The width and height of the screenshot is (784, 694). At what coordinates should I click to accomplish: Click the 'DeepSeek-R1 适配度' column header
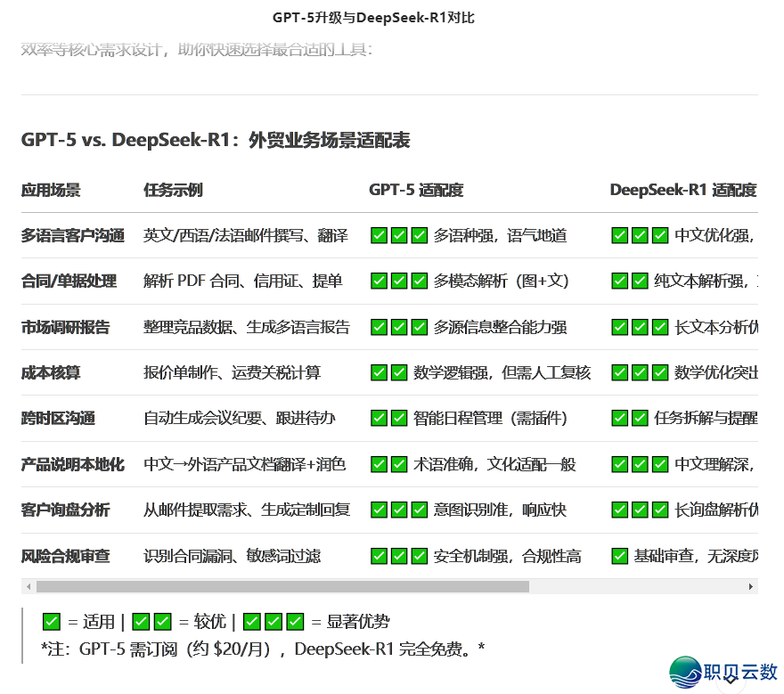pyautogui.click(x=682, y=190)
